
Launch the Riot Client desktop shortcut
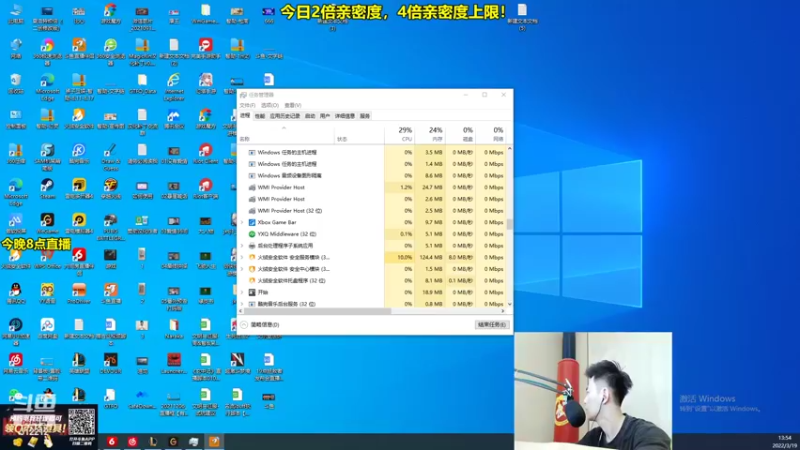tap(206, 154)
